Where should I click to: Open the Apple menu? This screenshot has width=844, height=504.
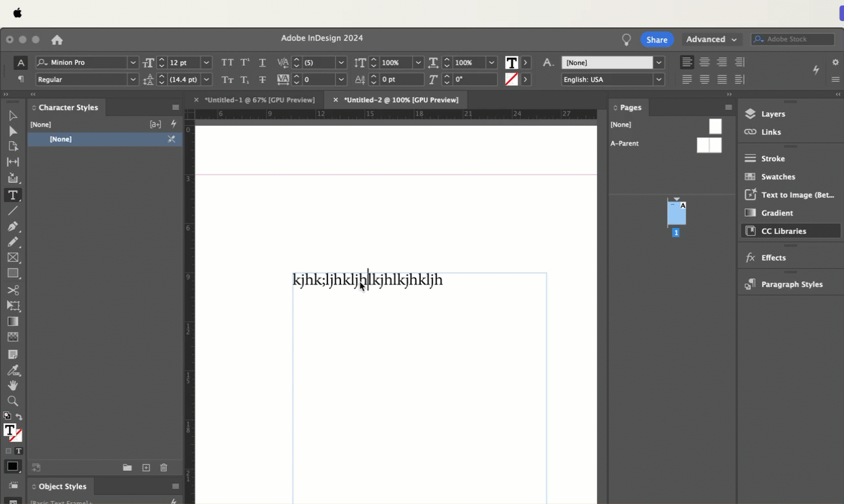(18, 13)
